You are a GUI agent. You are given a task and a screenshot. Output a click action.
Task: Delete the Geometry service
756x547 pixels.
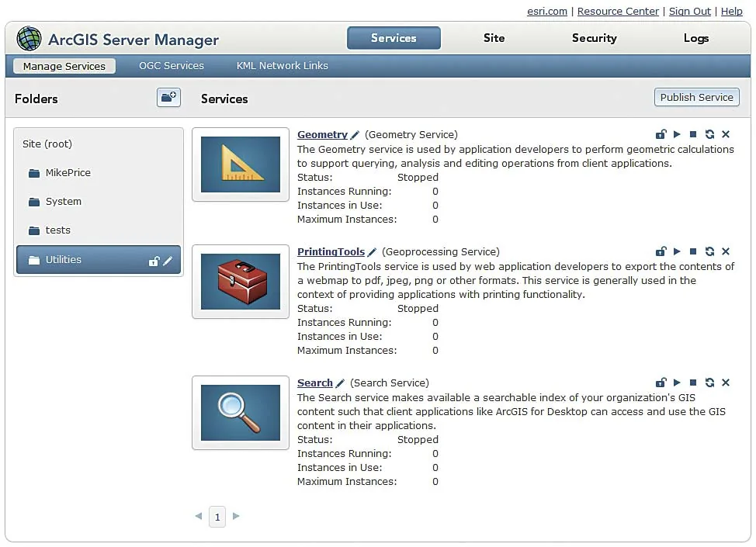coord(726,134)
